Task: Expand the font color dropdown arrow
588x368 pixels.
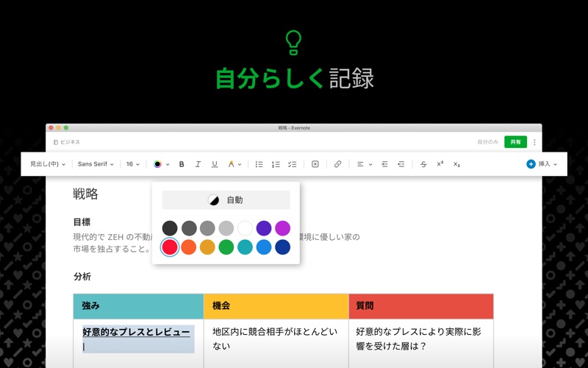Action: point(168,164)
